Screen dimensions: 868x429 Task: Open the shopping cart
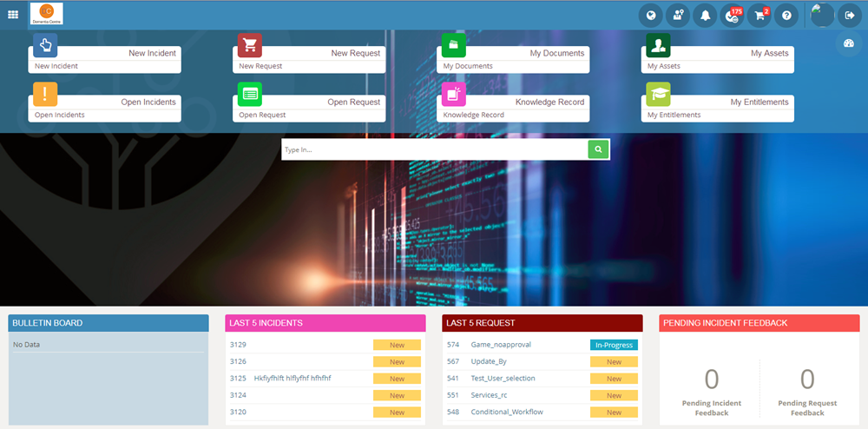click(x=759, y=16)
